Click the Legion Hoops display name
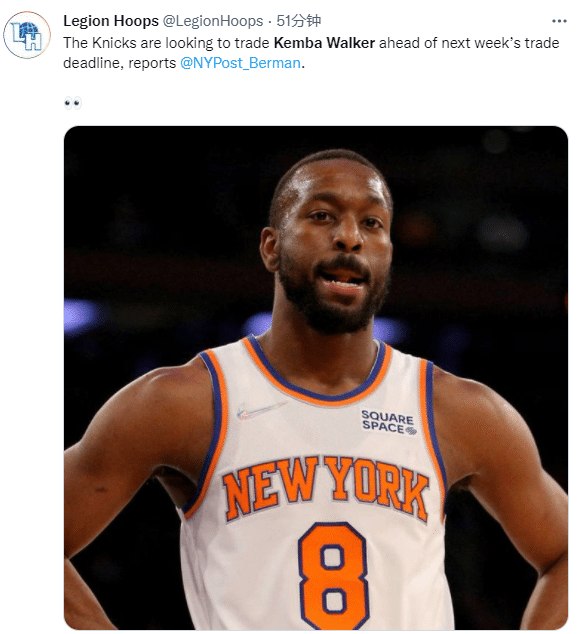This screenshot has height=634, width=577. [x=111, y=21]
